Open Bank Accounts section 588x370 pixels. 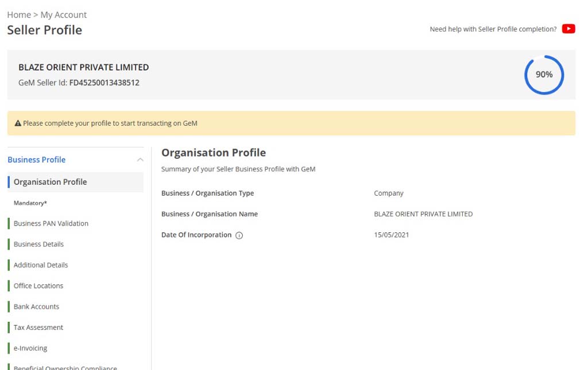click(x=36, y=307)
